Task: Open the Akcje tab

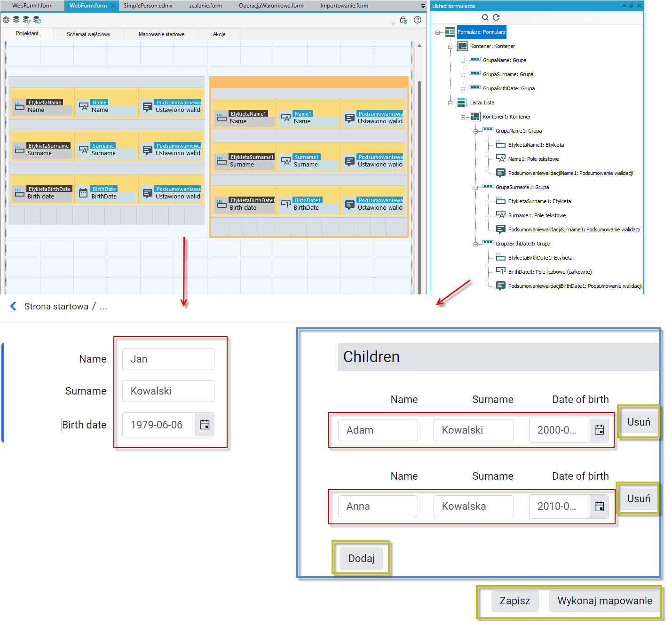Action: (x=219, y=34)
